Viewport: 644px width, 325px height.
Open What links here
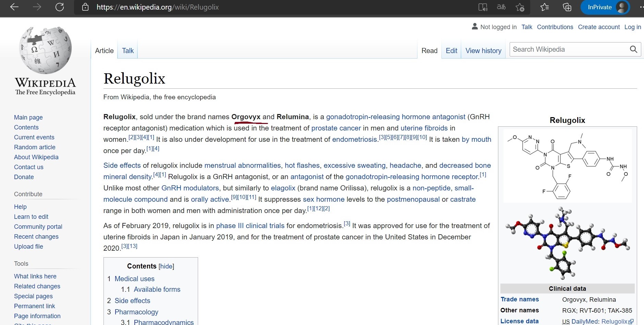point(35,276)
